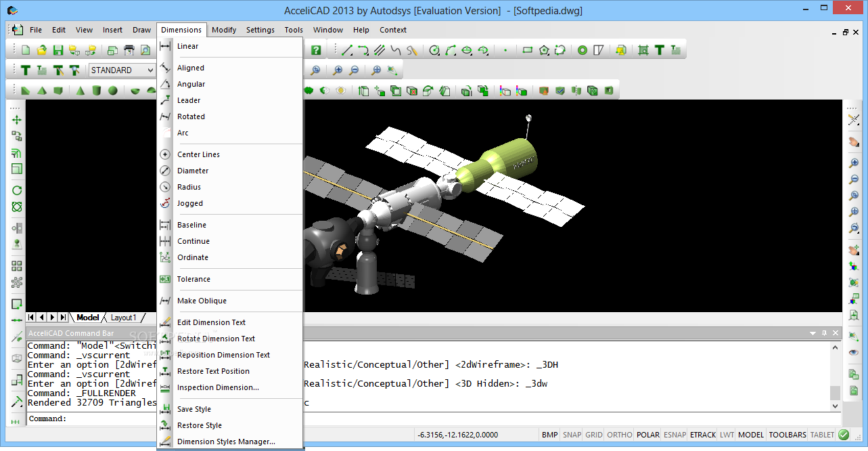The image size is (868, 451).
Task: Switch to the Model tab
Action: [88, 318]
